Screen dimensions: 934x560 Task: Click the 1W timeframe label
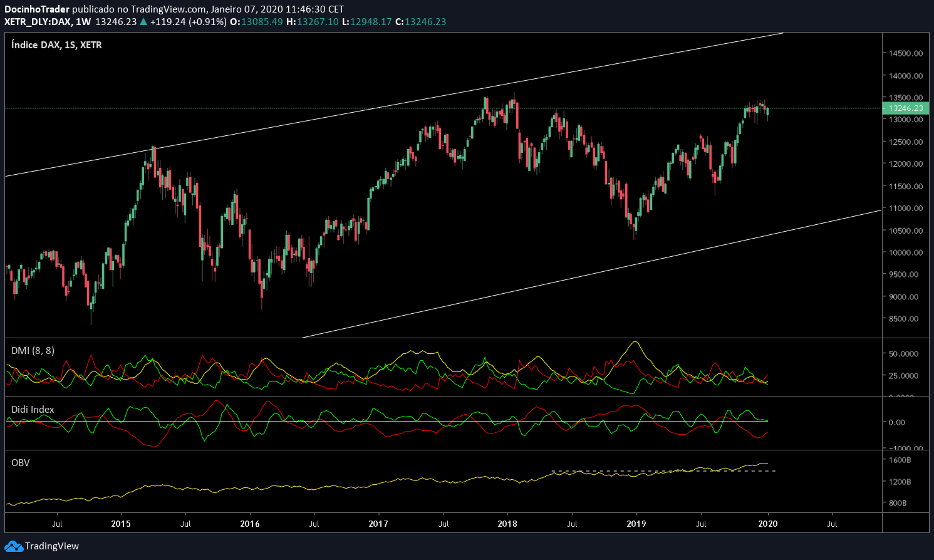pos(83,22)
